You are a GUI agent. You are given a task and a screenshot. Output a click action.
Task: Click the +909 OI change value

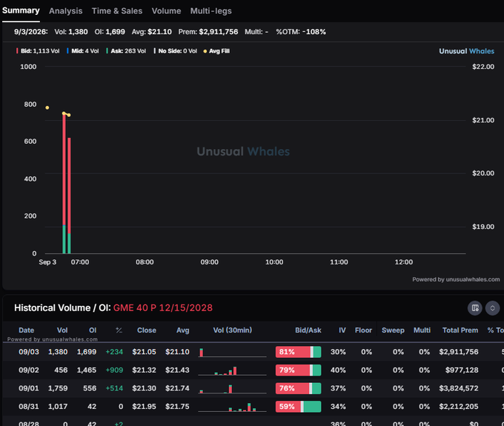(x=114, y=370)
